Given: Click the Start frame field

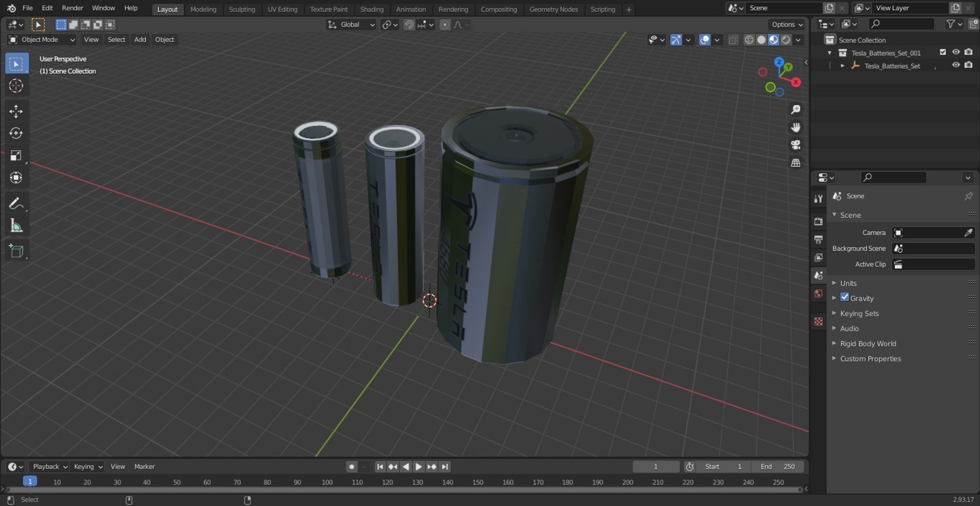Looking at the screenshot, I should coord(723,467).
